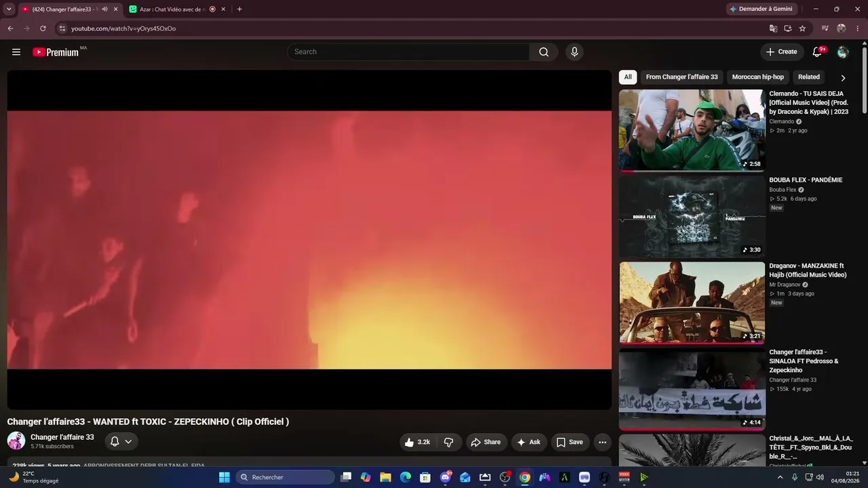Select the All filter chip
This screenshot has height=488, width=868.
coord(628,77)
